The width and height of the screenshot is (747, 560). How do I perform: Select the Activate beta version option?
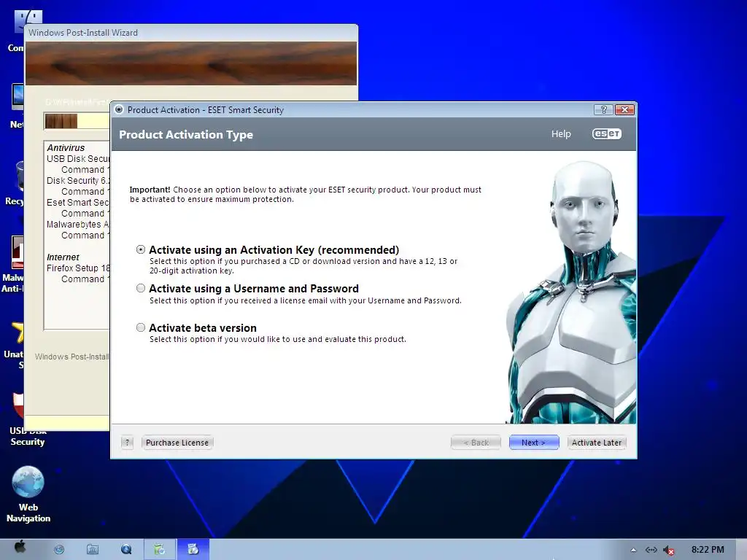coord(141,327)
